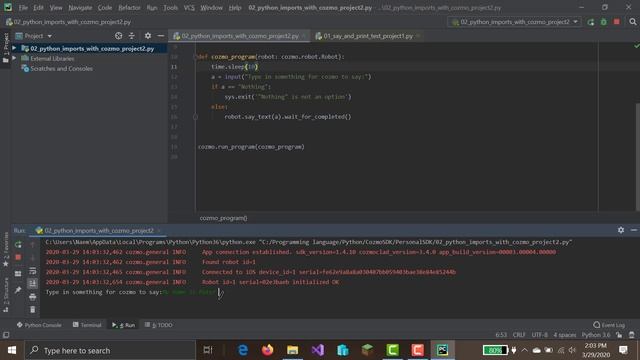The height and width of the screenshot is (360, 640).
Task: Click the script path link in console output
Action: point(416,242)
